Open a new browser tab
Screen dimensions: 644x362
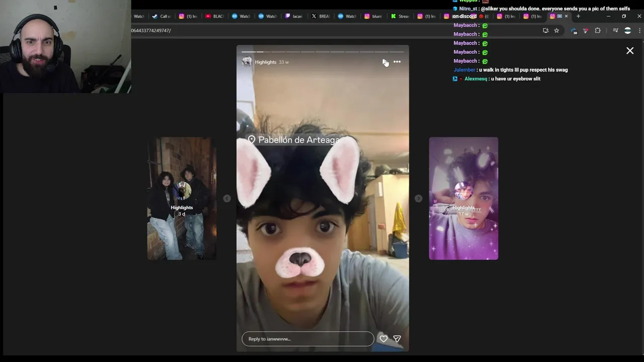[578, 16]
